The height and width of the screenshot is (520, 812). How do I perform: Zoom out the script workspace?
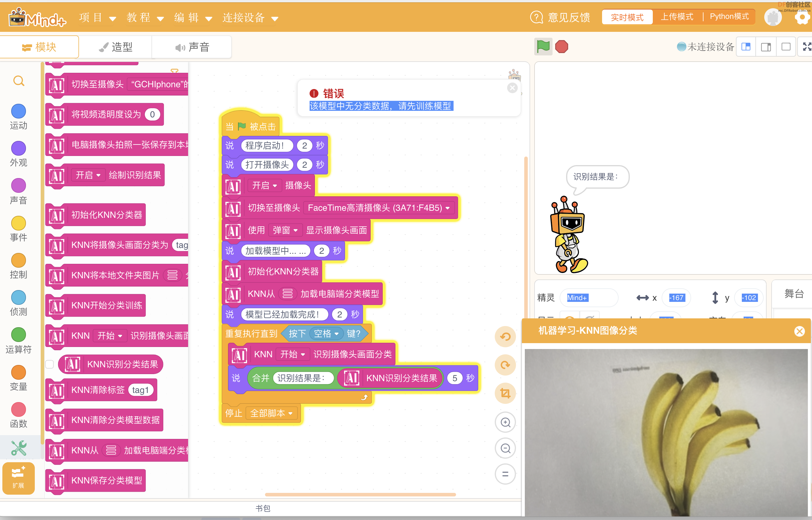click(x=505, y=448)
